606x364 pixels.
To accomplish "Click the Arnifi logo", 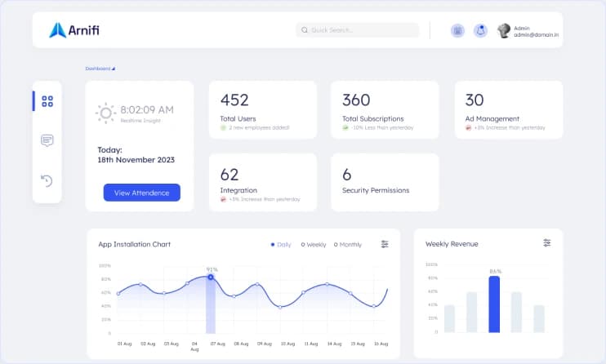I will (x=74, y=30).
